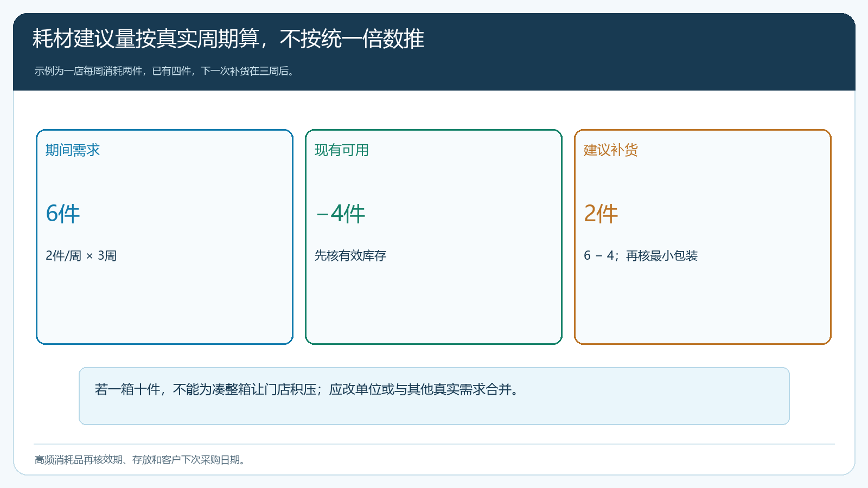The image size is (868, 488).
Task: Click the 期间需求 card heading
Action: pyautogui.click(x=73, y=150)
